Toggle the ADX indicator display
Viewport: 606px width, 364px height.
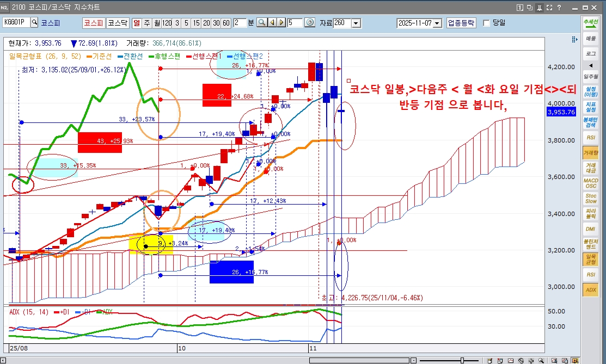pyautogui.click(x=590, y=289)
